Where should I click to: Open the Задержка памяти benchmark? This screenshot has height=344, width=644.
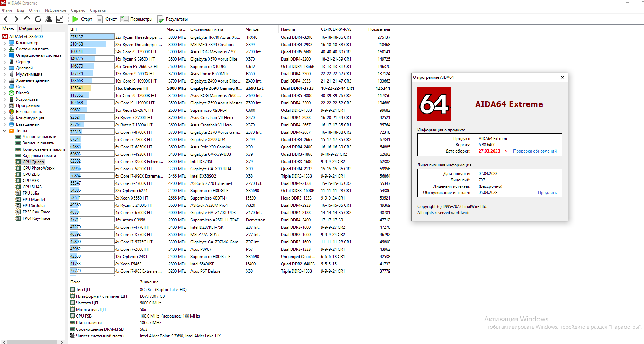(x=39, y=156)
